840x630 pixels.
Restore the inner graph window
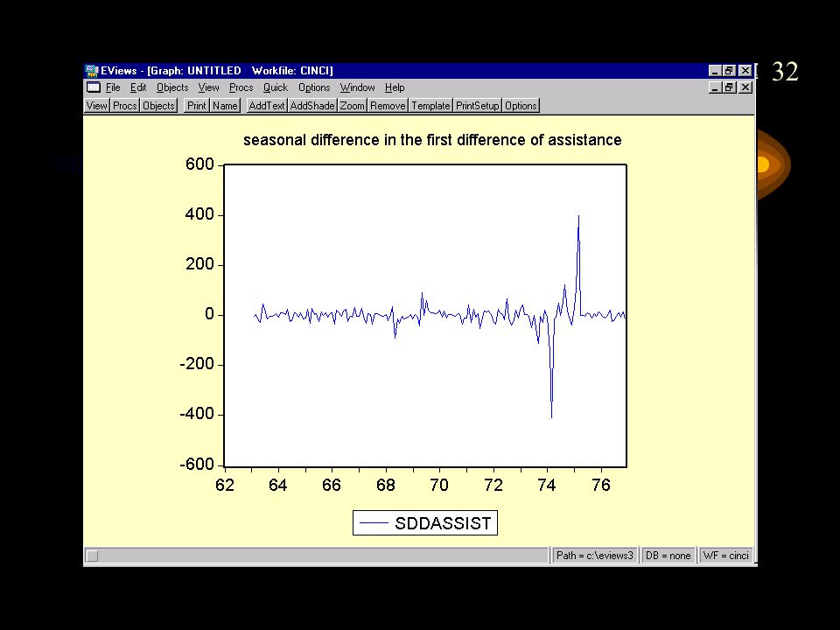click(x=729, y=87)
